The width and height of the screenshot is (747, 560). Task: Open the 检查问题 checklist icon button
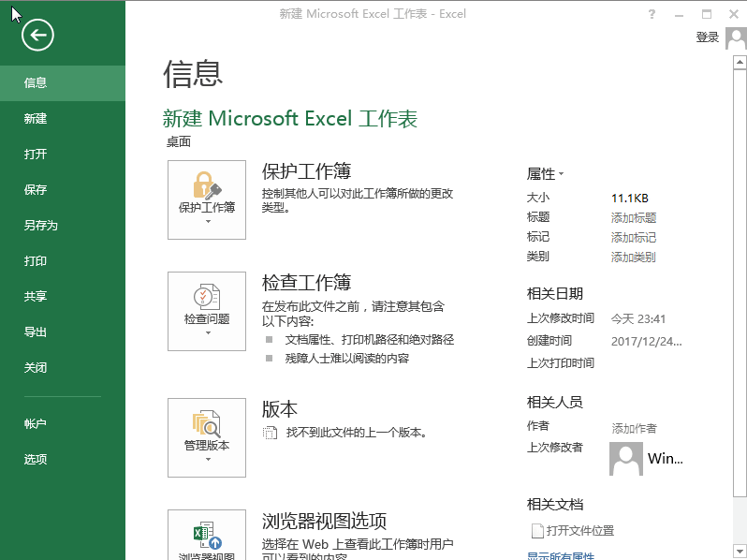pyautogui.click(x=207, y=311)
